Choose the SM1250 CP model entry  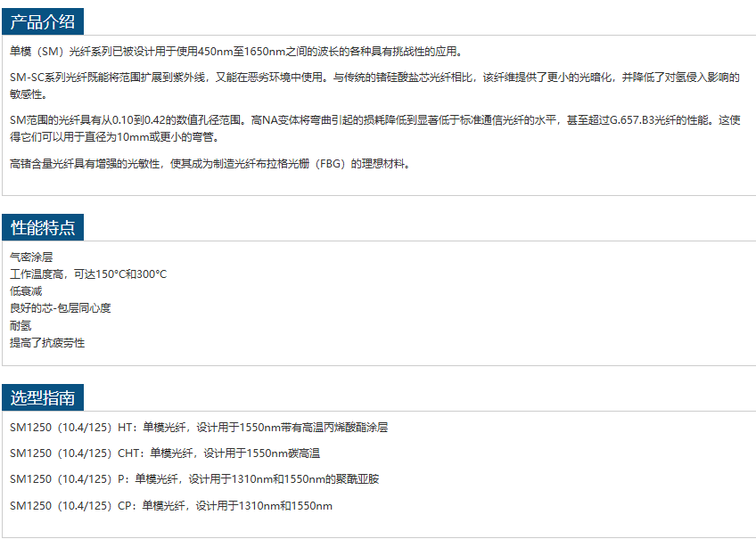pos(171,506)
